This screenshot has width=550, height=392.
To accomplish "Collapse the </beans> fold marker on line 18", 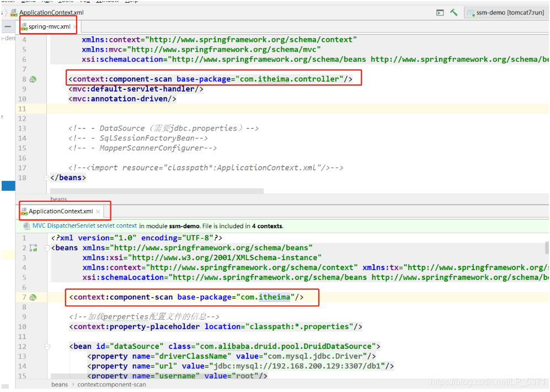I will click(x=47, y=178).
